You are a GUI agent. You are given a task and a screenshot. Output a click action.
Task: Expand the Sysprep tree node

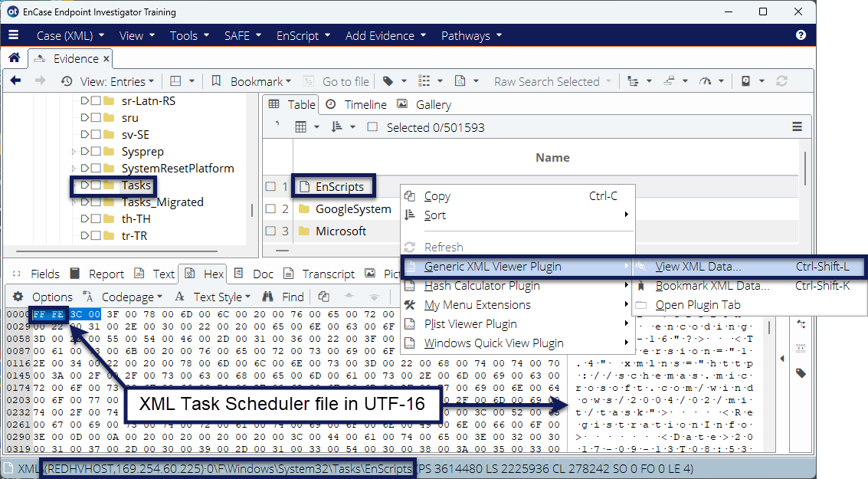74,151
